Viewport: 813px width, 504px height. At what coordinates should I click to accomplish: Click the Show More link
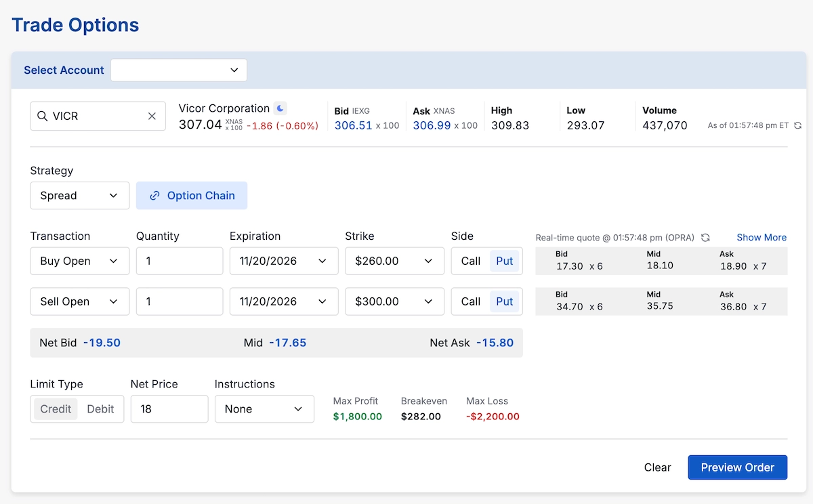pyautogui.click(x=762, y=238)
